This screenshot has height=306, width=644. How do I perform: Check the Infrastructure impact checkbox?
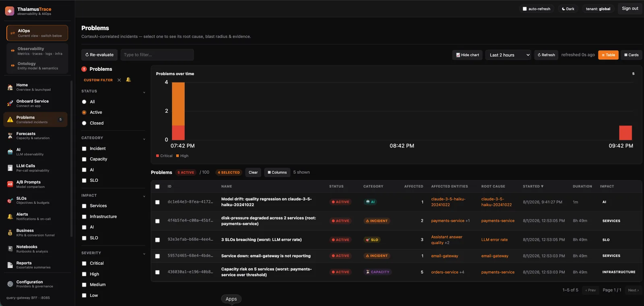pyautogui.click(x=84, y=217)
